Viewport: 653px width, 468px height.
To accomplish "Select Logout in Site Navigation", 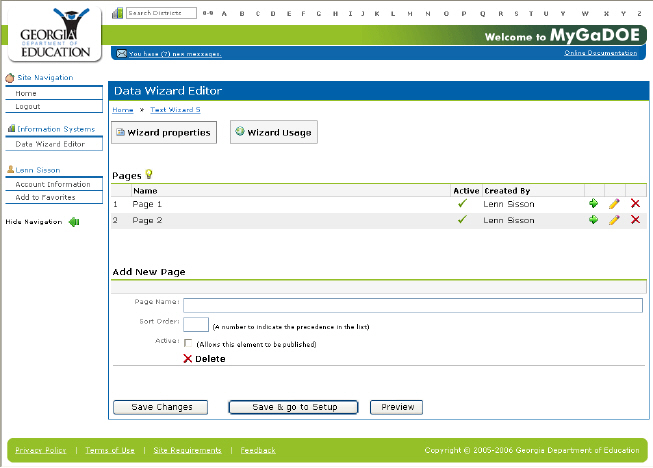I will (54, 107).
